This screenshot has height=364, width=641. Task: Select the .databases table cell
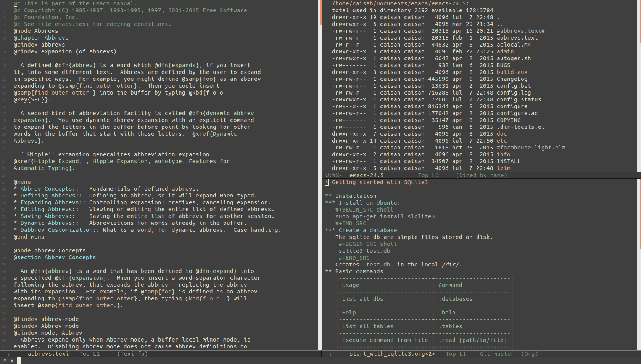click(455, 299)
